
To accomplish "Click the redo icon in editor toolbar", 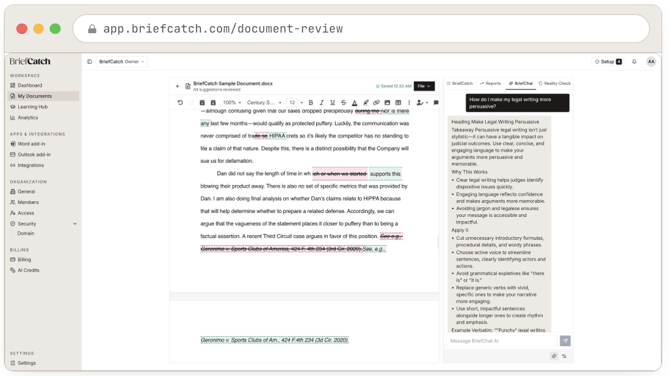I will coord(191,103).
